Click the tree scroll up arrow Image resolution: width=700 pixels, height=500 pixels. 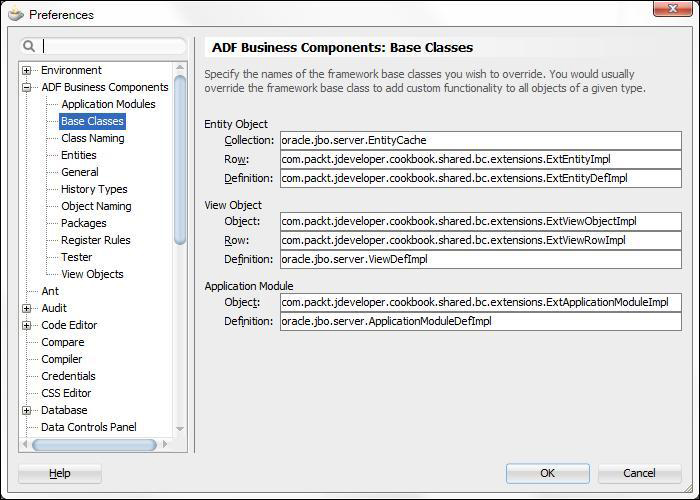180,67
